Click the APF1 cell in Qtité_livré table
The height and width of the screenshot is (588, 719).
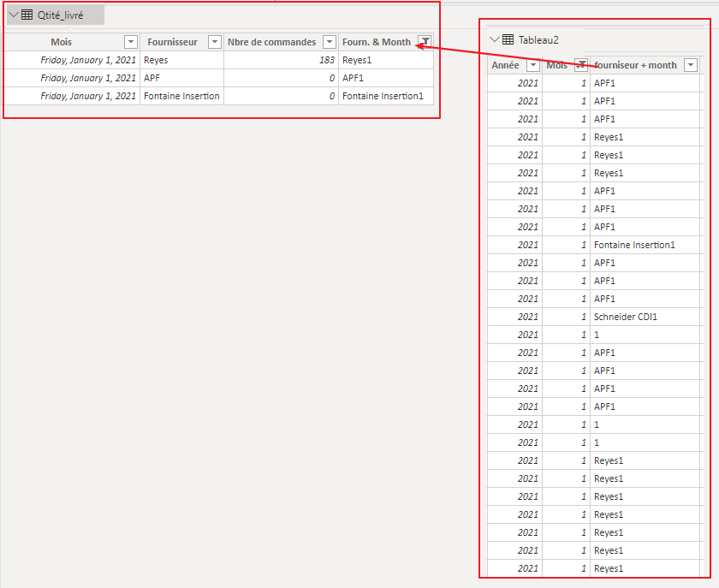pos(386,78)
